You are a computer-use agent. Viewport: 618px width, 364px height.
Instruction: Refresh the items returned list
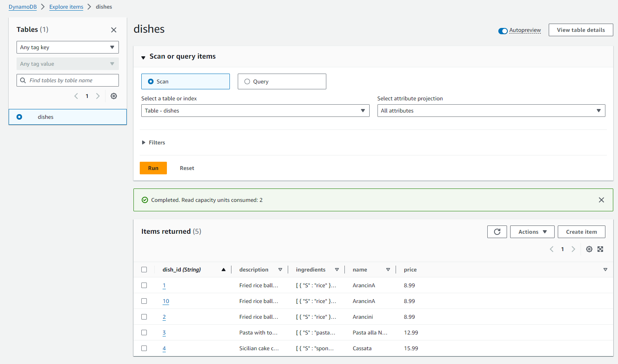click(497, 232)
